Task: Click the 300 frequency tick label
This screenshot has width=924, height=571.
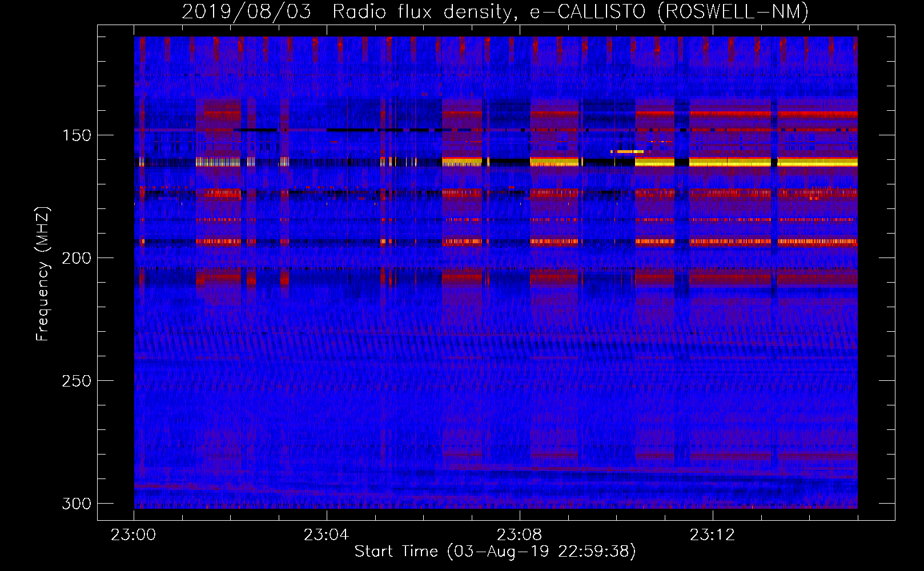Action: tap(76, 504)
